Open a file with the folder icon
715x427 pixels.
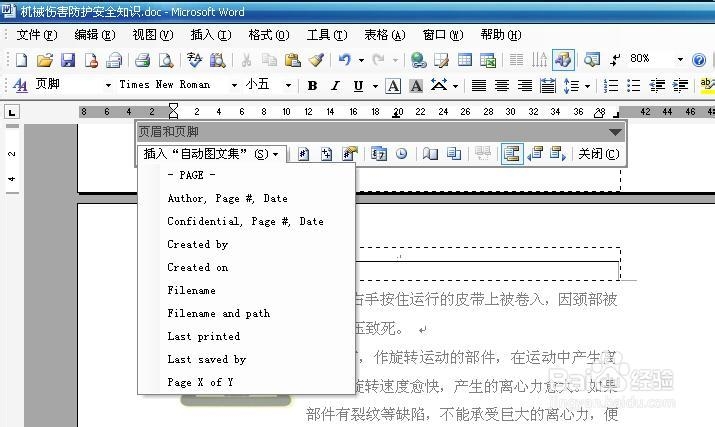click(x=45, y=60)
